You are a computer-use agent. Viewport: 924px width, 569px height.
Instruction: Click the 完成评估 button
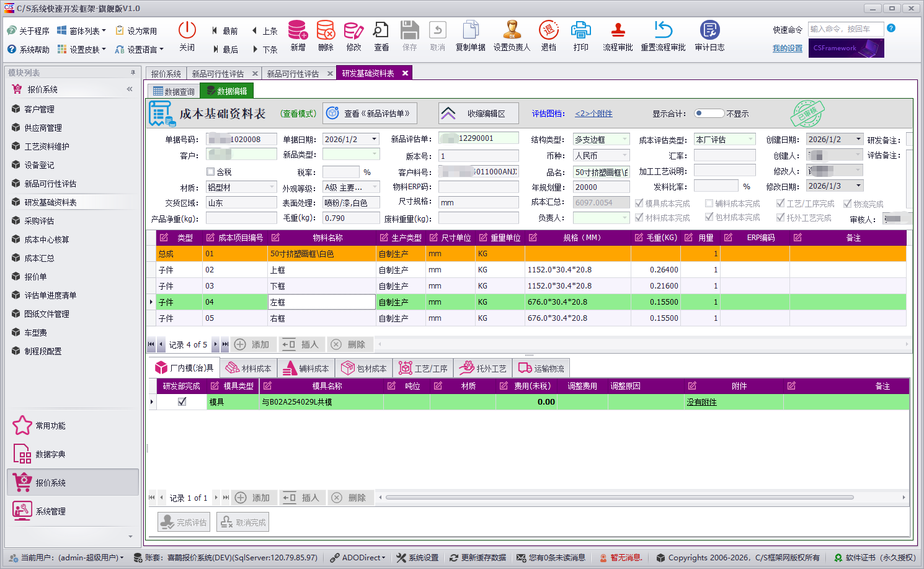184,522
